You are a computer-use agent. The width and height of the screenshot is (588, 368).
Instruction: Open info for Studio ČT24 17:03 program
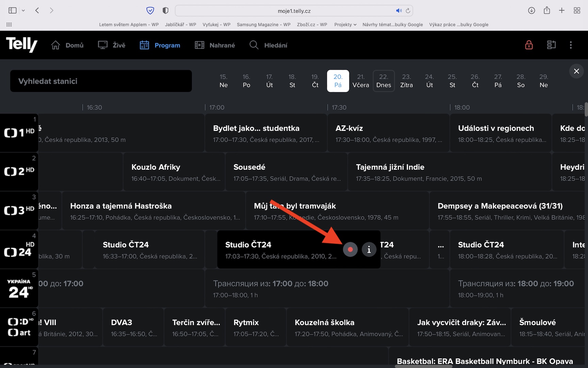[369, 249]
